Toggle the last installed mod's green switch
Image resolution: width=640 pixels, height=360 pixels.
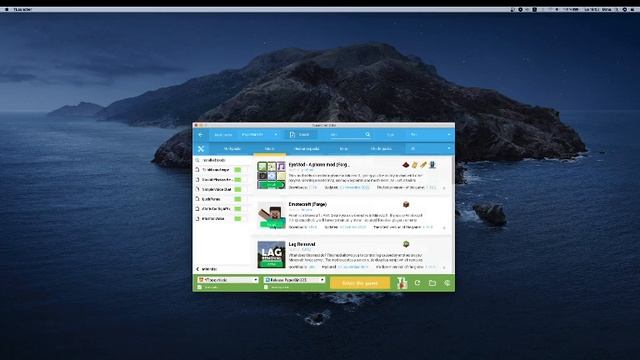(238, 219)
